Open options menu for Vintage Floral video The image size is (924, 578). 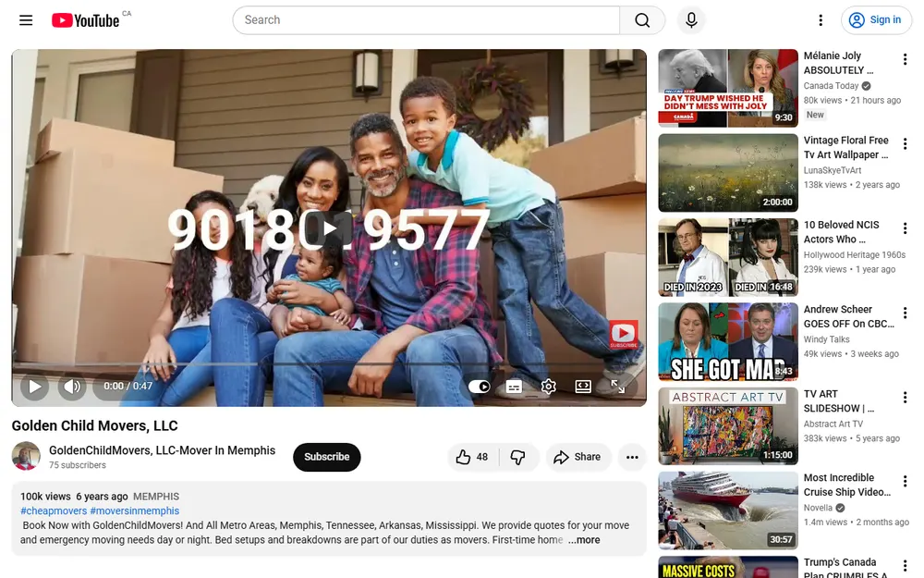(x=905, y=143)
